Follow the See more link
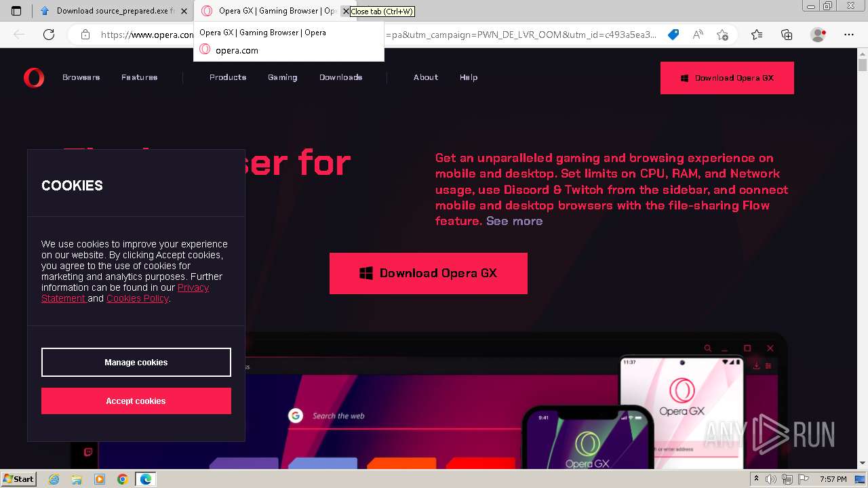The width and height of the screenshot is (868, 488). (514, 221)
